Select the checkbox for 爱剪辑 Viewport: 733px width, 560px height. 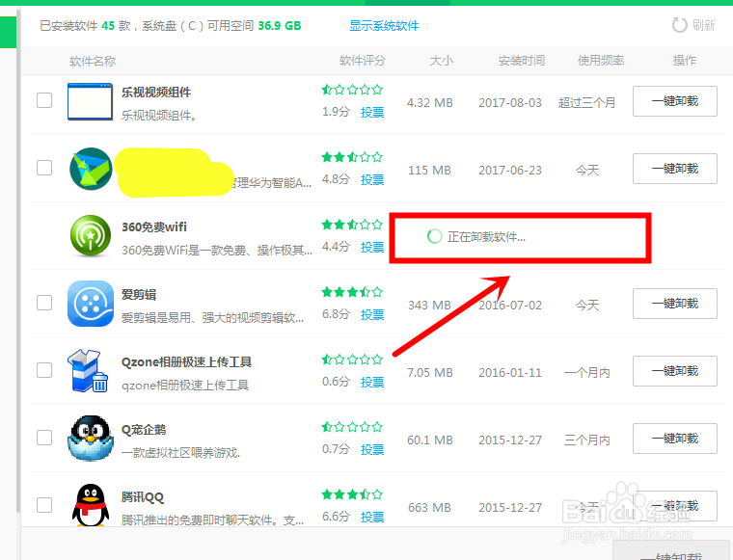coord(44,303)
